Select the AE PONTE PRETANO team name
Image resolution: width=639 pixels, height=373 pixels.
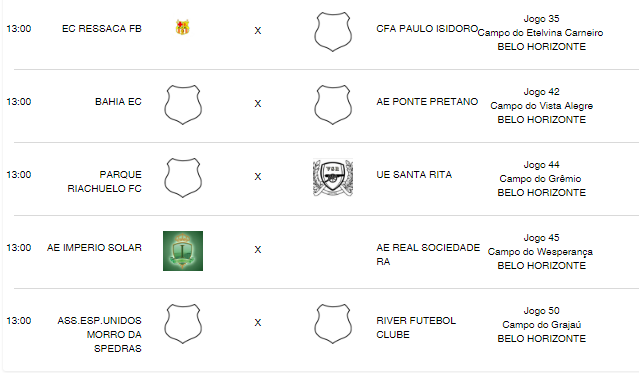click(427, 102)
